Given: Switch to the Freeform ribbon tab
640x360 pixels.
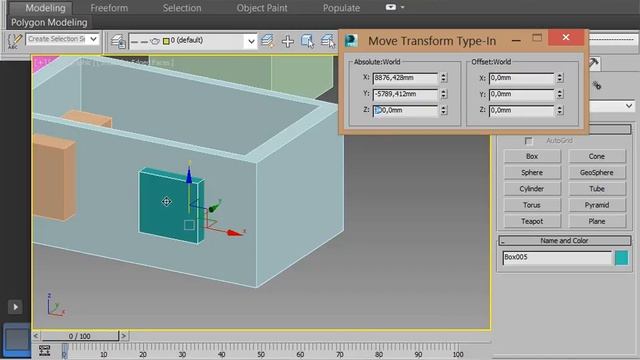Looking at the screenshot, I should click(109, 8).
